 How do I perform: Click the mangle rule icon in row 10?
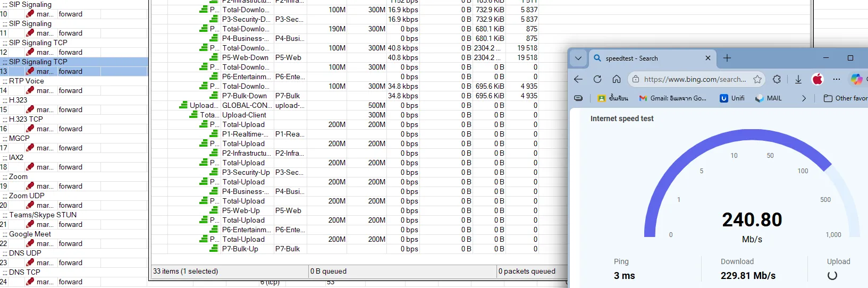[30, 14]
